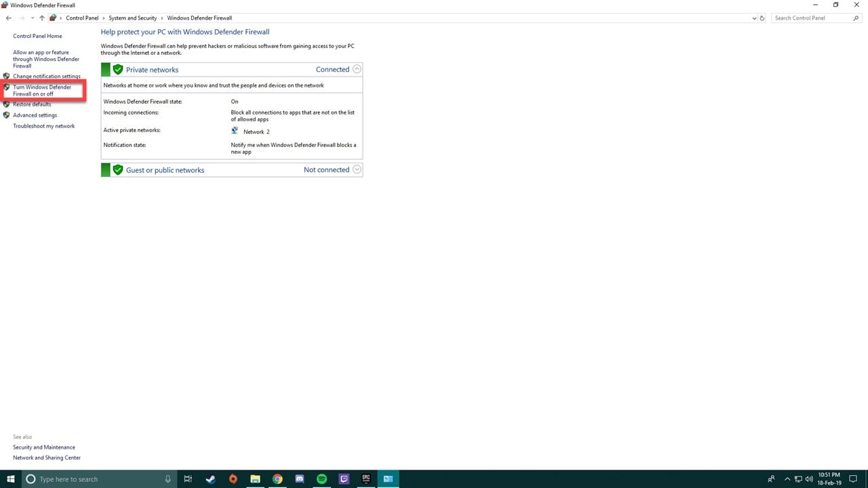868x488 pixels.
Task: Expand breadcrumb arrow after System and Security
Action: point(161,18)
